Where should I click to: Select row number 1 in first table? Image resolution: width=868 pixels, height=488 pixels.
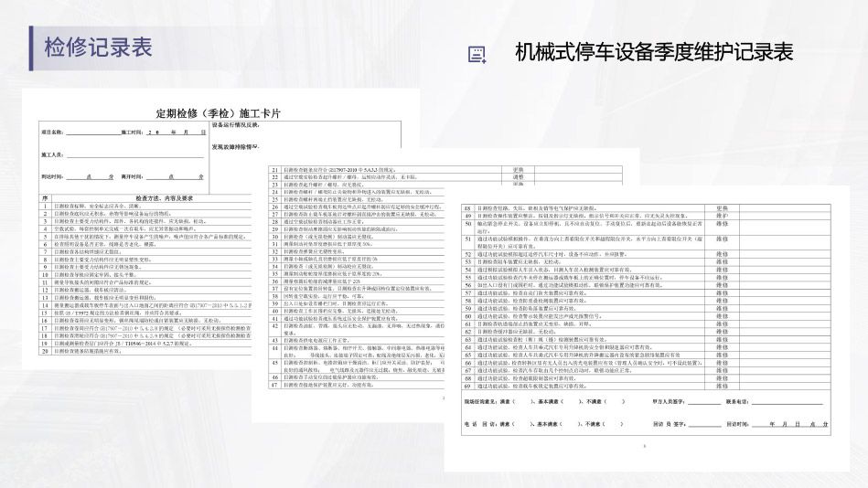click(x=45, y=206)
